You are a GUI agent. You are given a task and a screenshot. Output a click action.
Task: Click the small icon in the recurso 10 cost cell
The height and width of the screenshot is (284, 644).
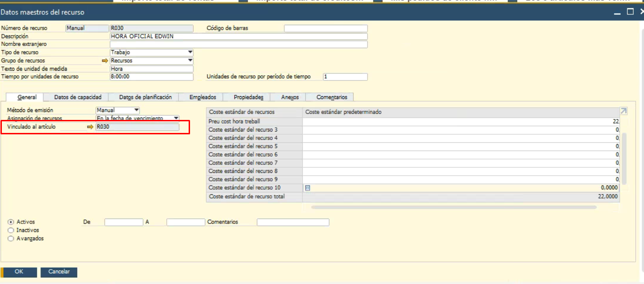click(307, 188)
